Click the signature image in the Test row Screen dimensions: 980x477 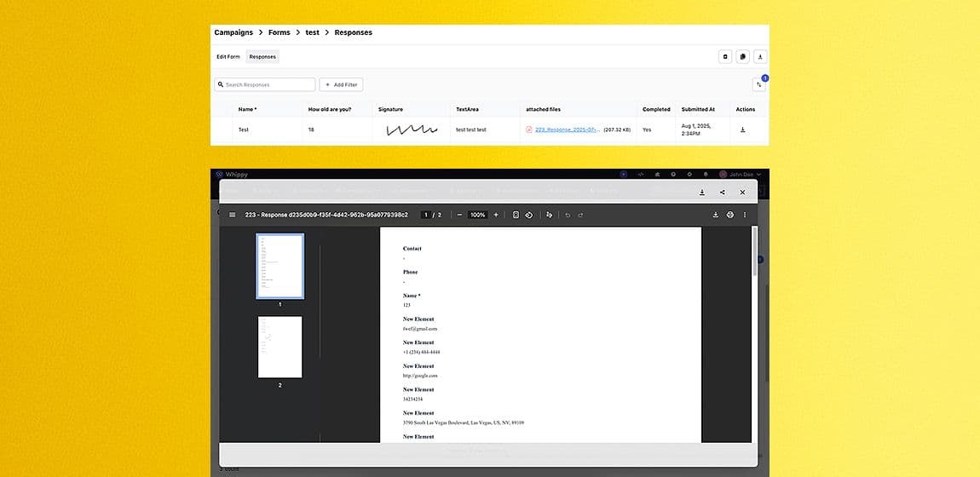[412, 129]
